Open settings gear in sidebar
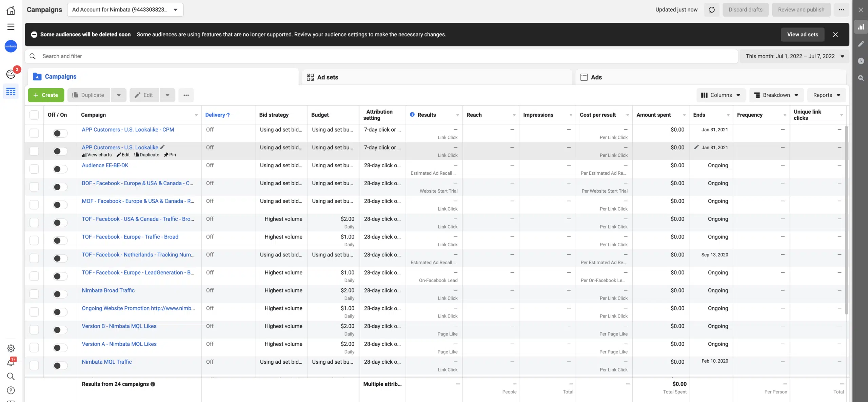The image size is (868, 402). (x=11, y=348)
